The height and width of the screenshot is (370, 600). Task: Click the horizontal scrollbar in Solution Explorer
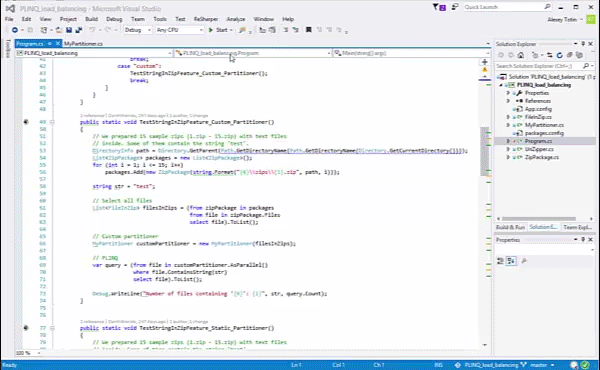(539, 218)
